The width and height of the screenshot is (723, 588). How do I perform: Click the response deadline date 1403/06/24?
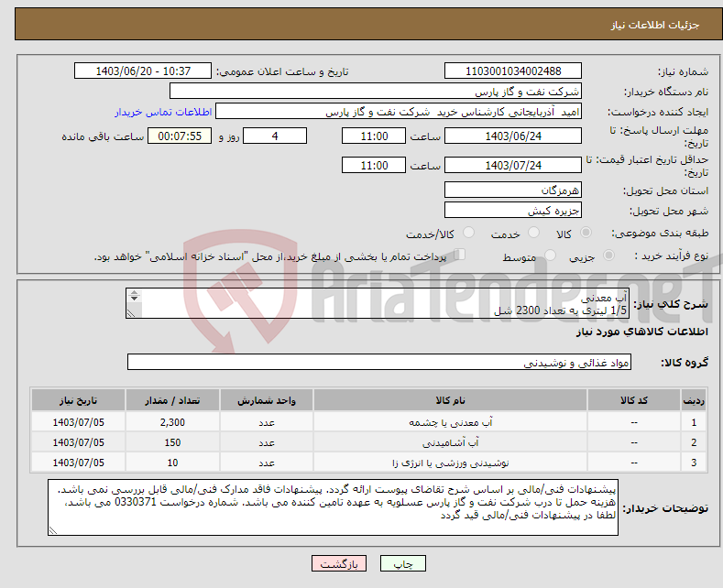point(513,136)
